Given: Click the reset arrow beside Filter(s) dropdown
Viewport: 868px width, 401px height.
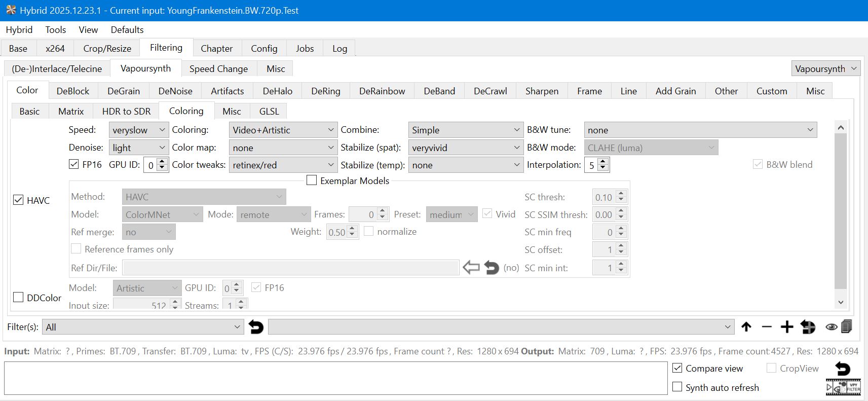Looking at the screenshot, I should pos(256,327).
